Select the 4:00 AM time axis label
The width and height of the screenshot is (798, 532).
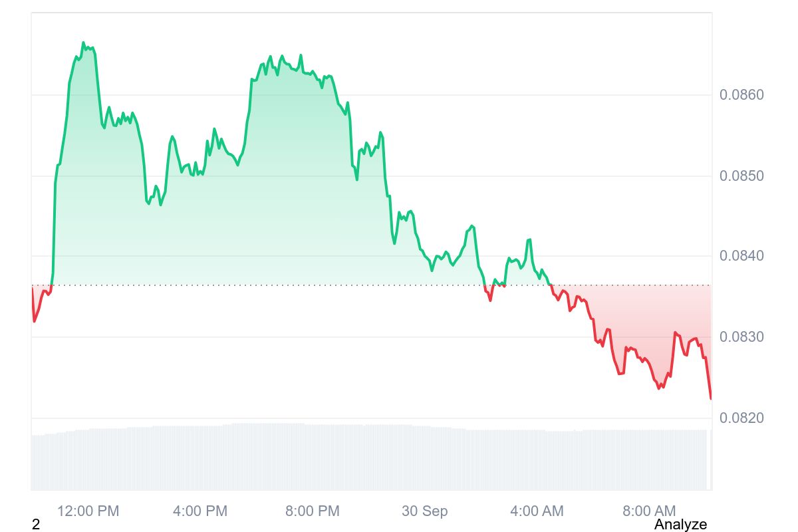click(x=537, y=511)
